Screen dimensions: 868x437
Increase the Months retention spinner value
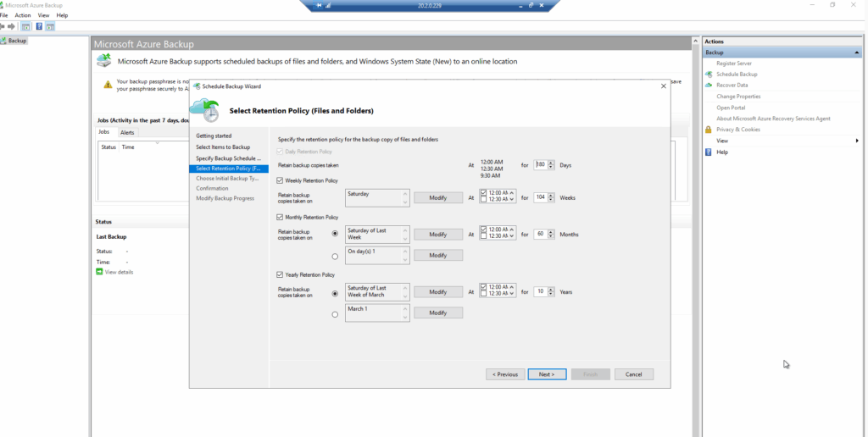pyautogui.click(x=551, y=232)
